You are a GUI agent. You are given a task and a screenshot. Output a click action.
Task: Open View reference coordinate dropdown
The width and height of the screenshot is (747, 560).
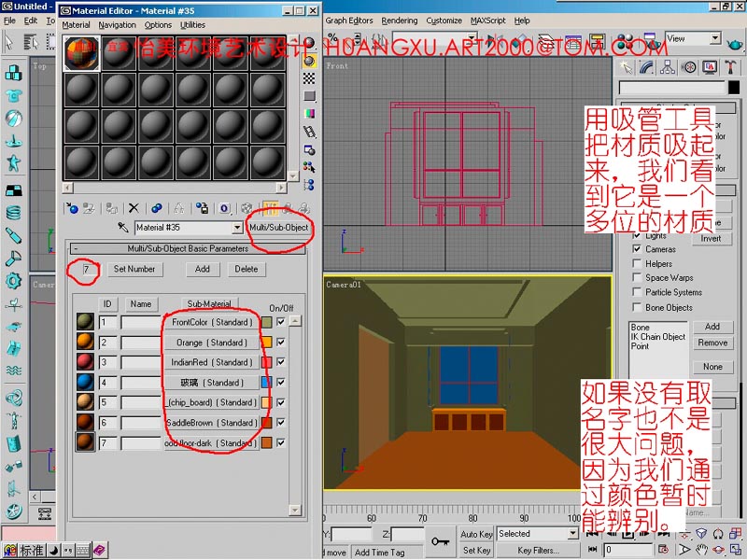pyautogui.click(x=715, y=38)
